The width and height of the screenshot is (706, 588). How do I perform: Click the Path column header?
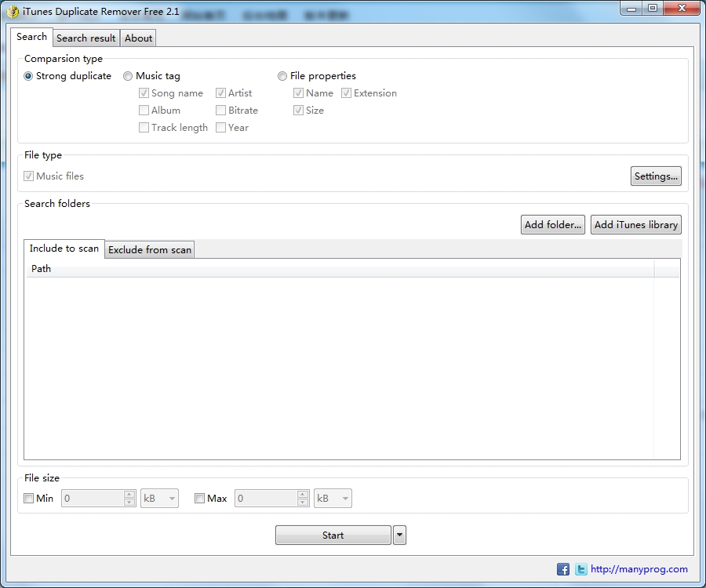click(340, 269)
